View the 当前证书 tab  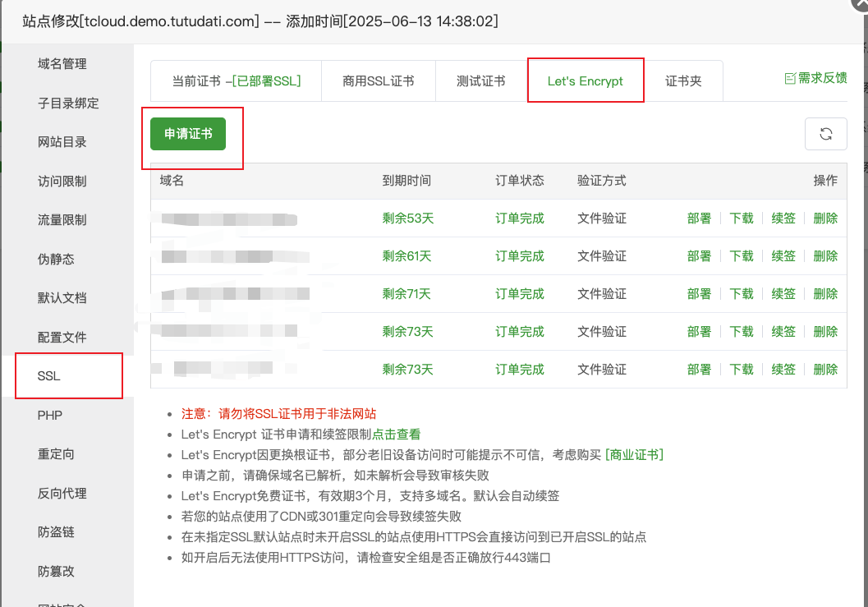pyautogui.click(x=236, y=80)
